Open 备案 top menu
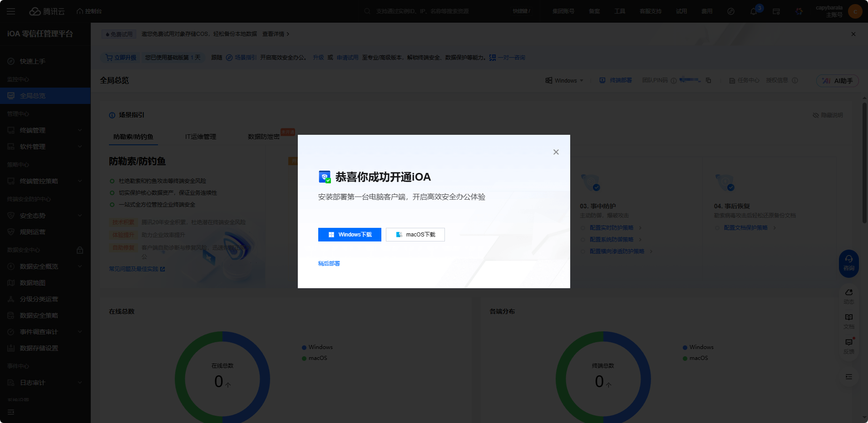Viewport: 868px width, 423px height. click(594, 11)
